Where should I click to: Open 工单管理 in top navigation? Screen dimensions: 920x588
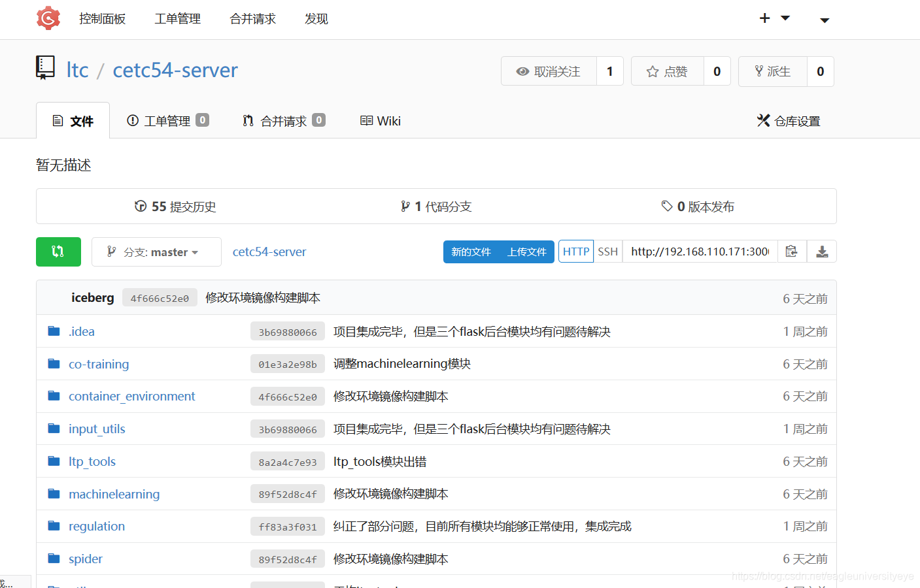(x=178, y=19)
